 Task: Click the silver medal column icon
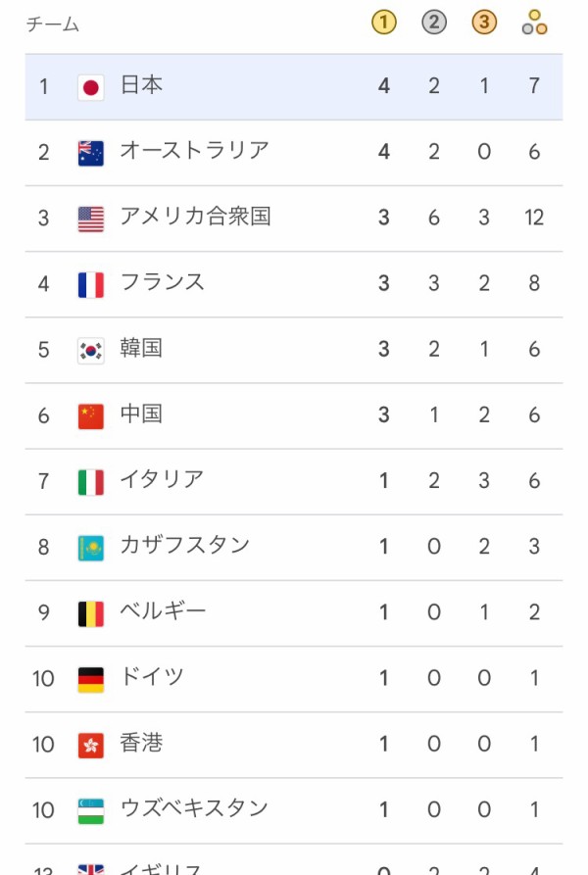click(434, 23)
